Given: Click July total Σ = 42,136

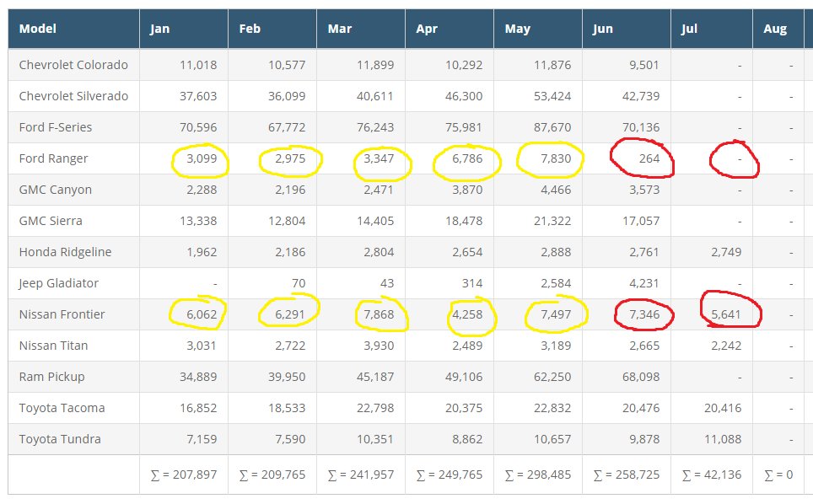Looking at the screenshot, I should (x=712, y=475).
